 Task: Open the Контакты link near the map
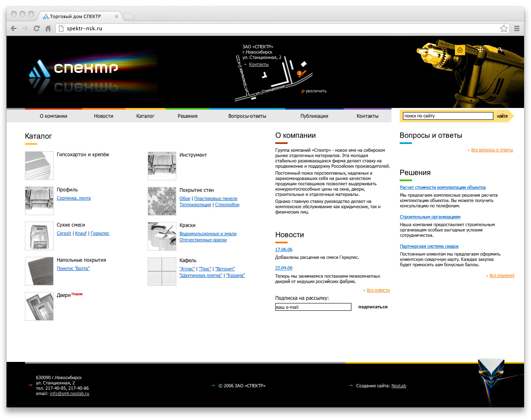(x=259, y=65)
